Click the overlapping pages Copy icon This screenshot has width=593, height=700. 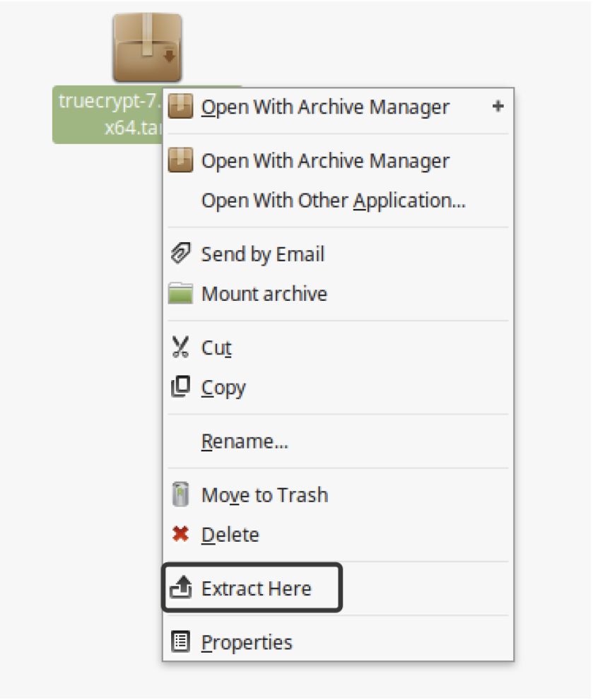181,387
